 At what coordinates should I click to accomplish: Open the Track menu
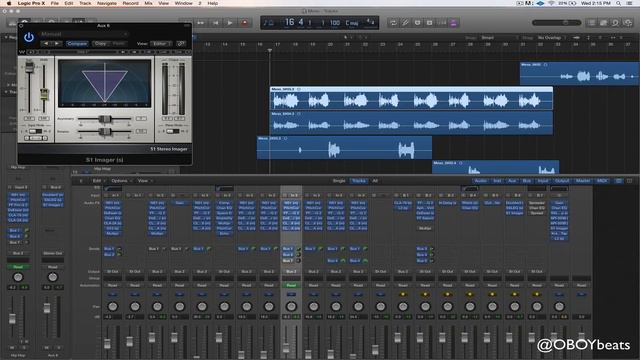[85, 3]
